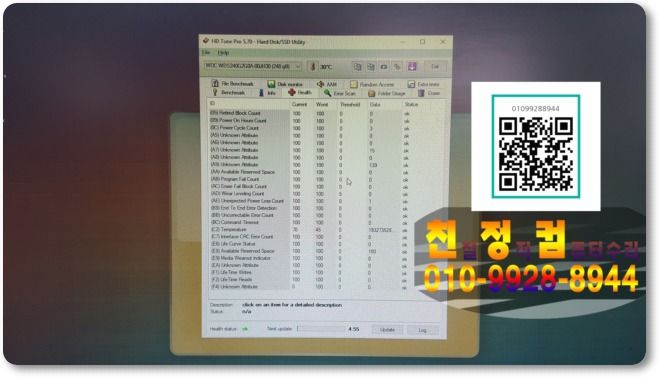Open the Error Scan tab
Screen dimensions: 660x379
(340, 93)
